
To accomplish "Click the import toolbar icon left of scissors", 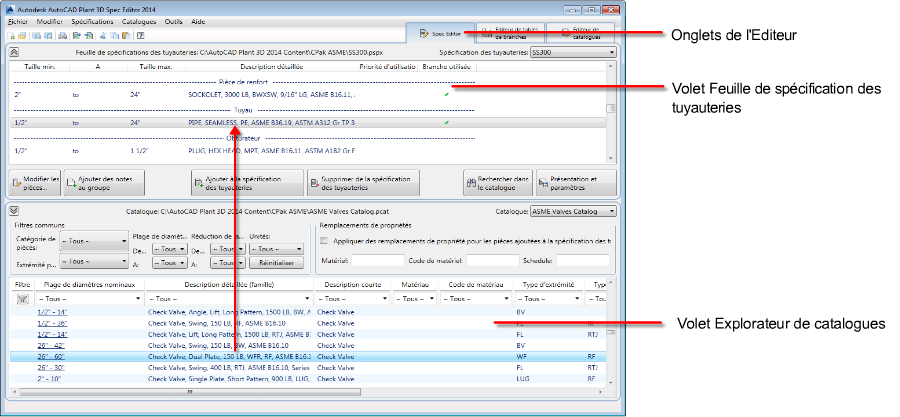I will pos(89,36).
